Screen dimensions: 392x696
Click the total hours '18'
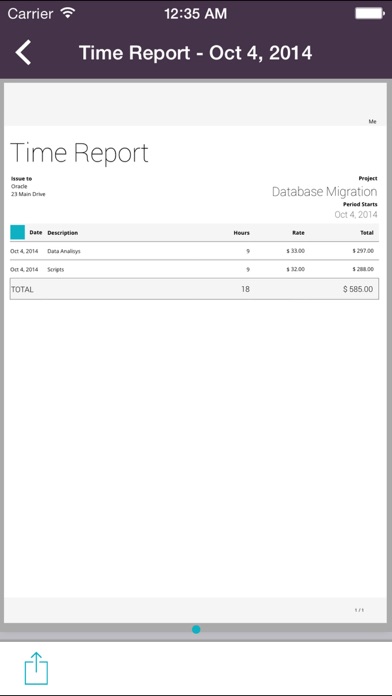click(245, 289)
